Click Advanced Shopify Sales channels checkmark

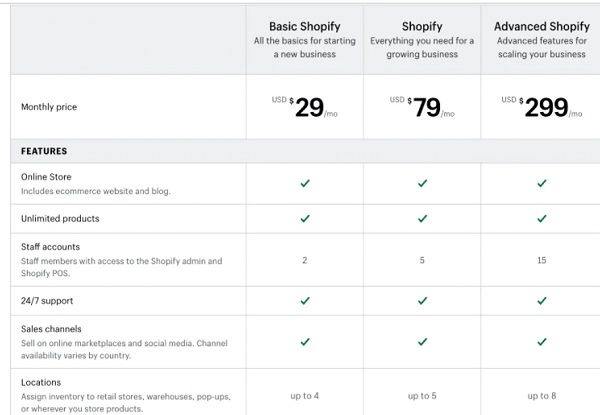pos(541,342)
